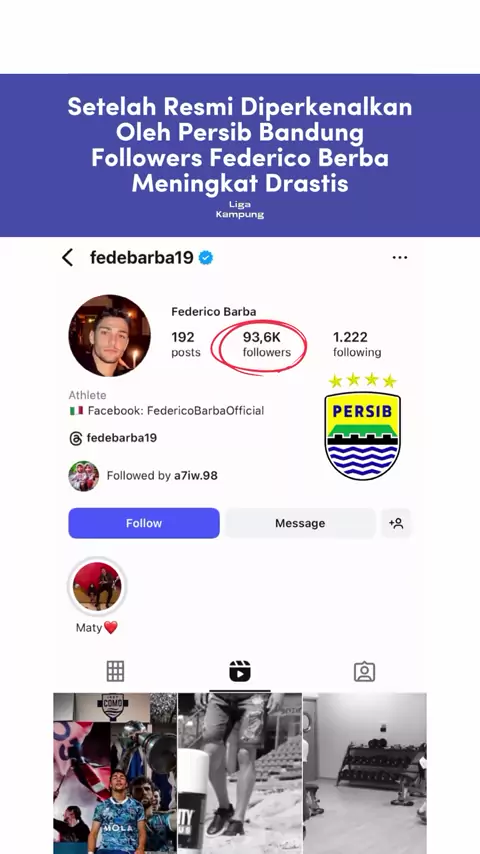Image resolution: width=480 pixels, height=854 pixels.
Task: Open the 93,6K followers list
Action: click(x=266, y=345)
